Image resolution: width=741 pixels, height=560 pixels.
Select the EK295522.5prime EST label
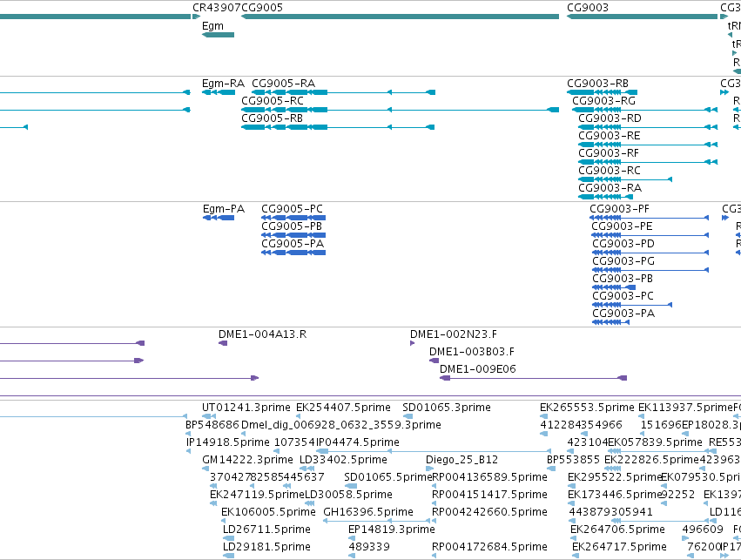point(614,477)
